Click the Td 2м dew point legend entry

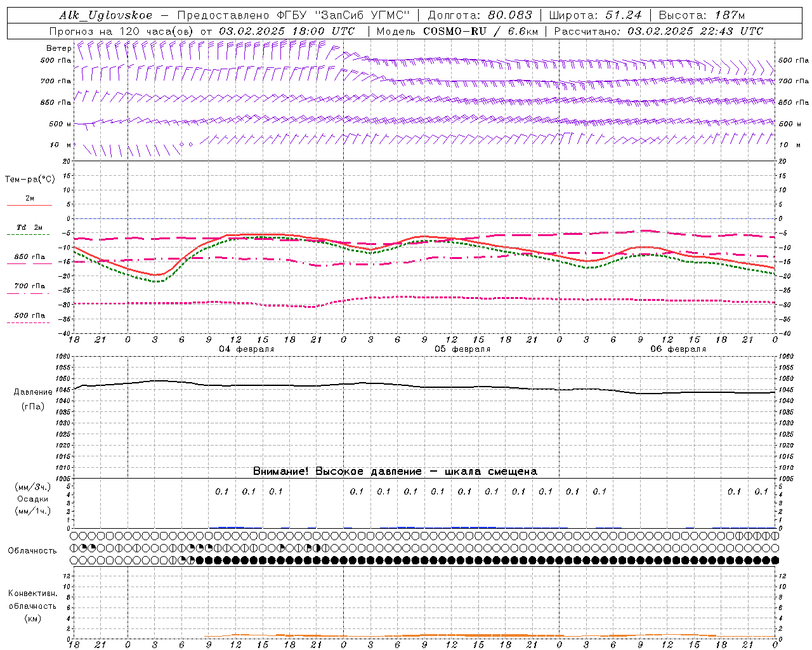tap(29, 227)
